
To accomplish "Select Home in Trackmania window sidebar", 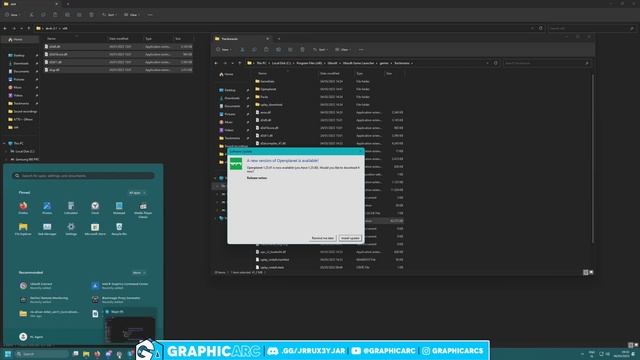I will coord(227,74).
